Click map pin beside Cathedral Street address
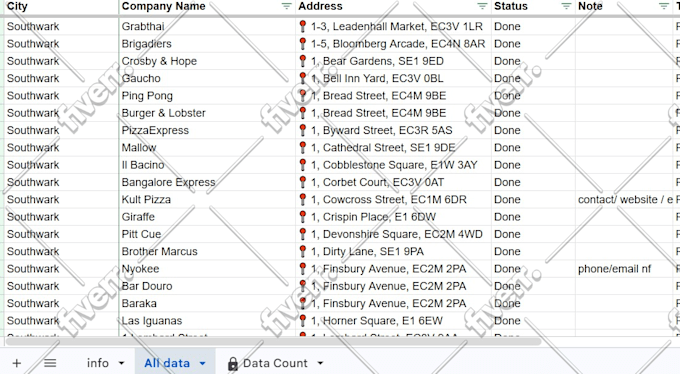Image resolution: width=680 pixels, height=374 pixels. 303,148
